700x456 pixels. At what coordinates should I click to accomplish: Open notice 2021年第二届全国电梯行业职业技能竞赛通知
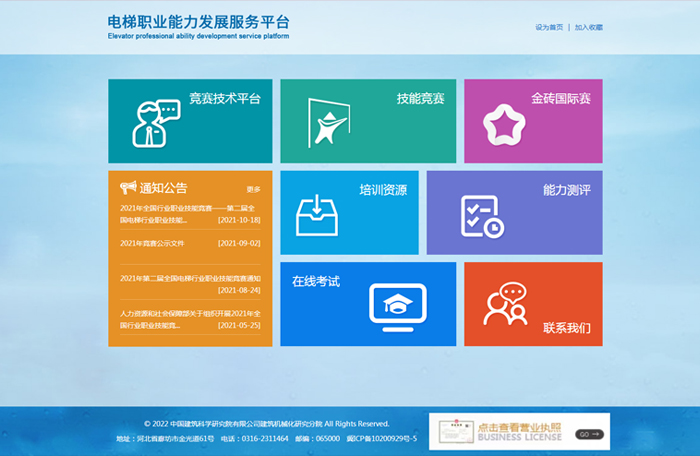[190, 278]
